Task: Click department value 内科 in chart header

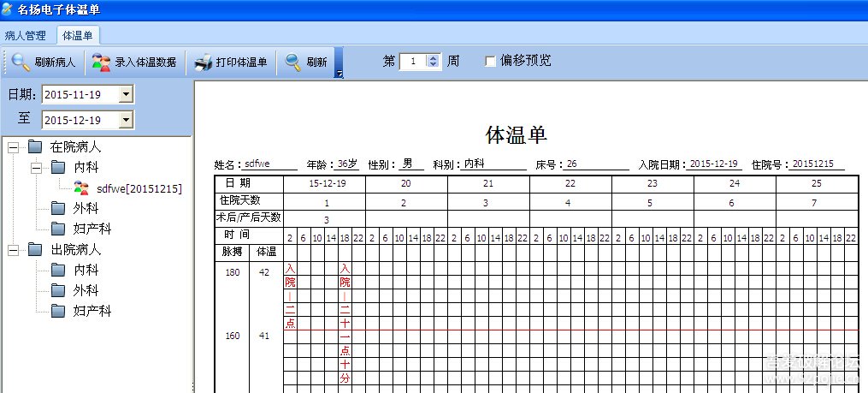Action: (474, 164)
